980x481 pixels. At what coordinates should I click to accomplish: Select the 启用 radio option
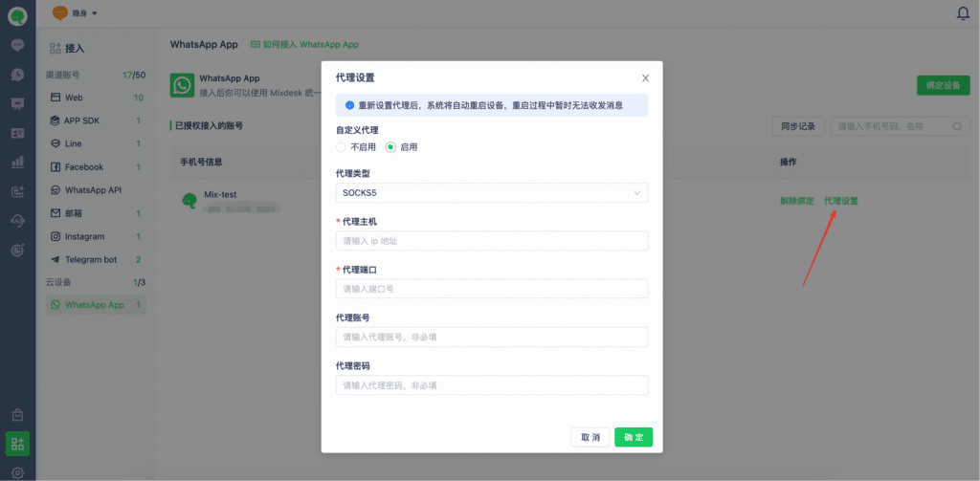tap(390, 147)
